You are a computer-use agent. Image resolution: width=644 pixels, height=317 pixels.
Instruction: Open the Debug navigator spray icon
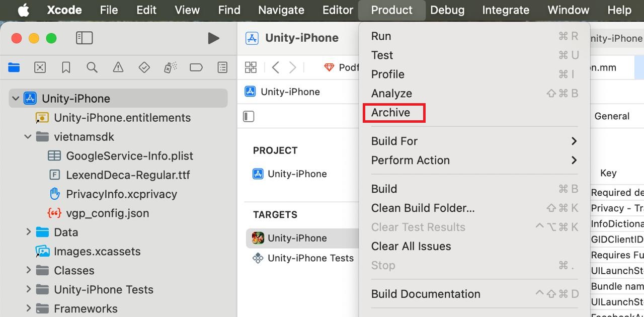171,67
